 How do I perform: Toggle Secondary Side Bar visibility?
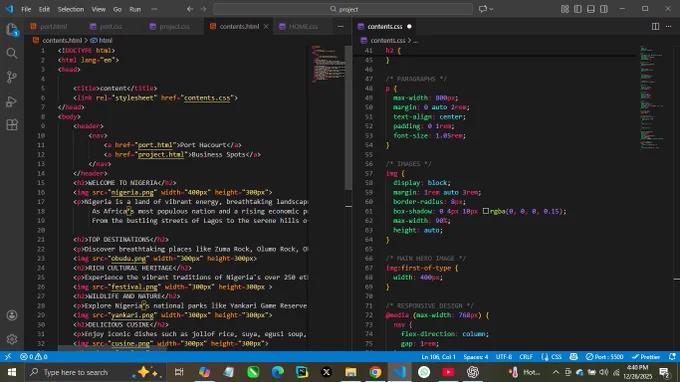[x=604, y=9]
